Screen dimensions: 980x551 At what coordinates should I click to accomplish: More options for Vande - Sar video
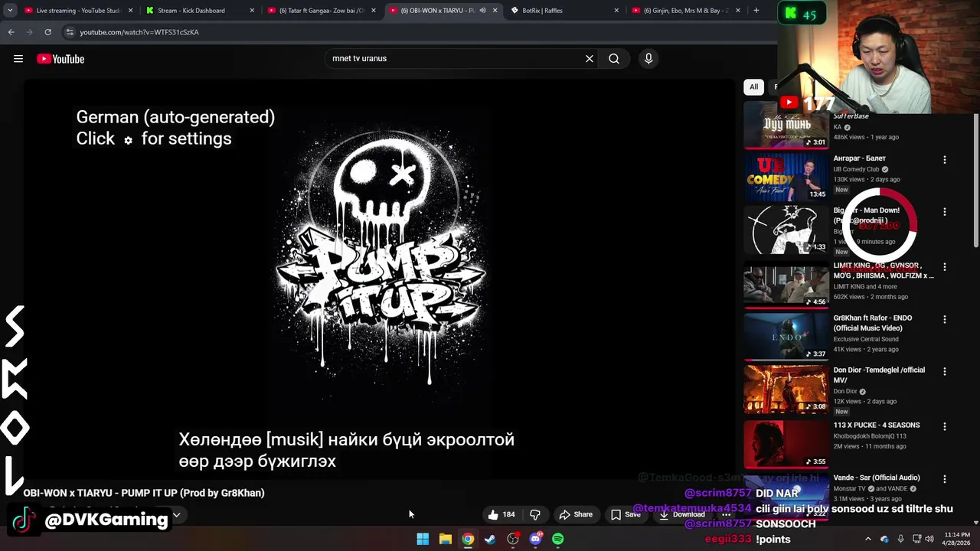[945, 479]
